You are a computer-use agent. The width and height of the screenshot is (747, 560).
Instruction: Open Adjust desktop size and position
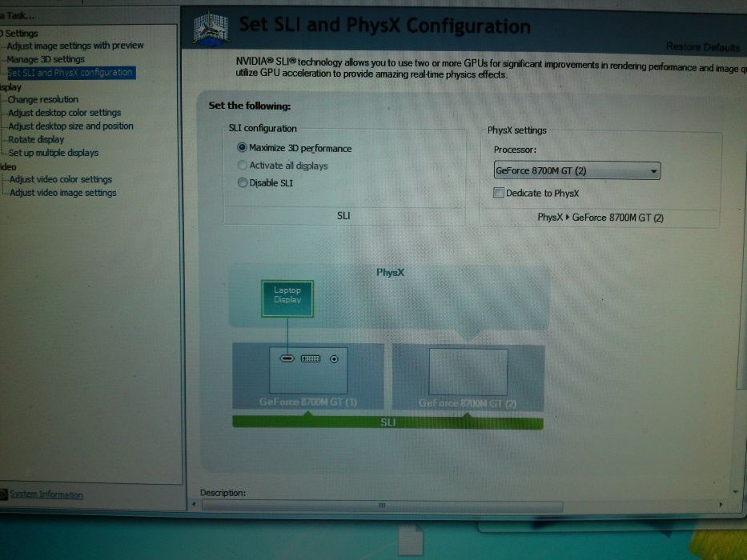[70, 126]
